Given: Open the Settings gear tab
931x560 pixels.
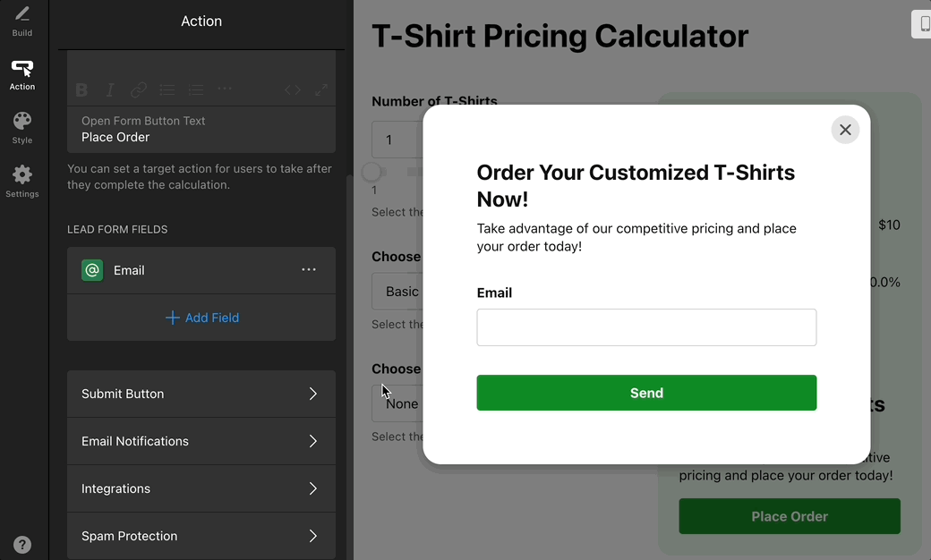Looking at the screenshot, I should (x=22, y=182).
